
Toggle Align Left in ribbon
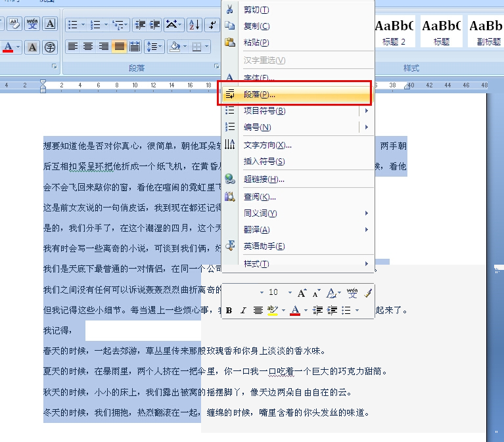73,47
